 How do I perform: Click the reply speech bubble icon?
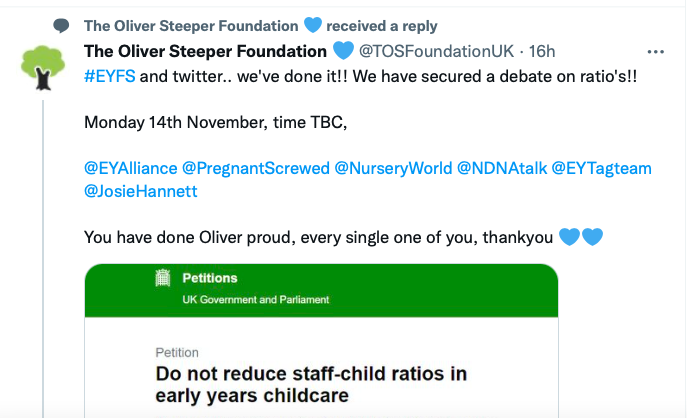pyautogui.click(x=61, y=26)
